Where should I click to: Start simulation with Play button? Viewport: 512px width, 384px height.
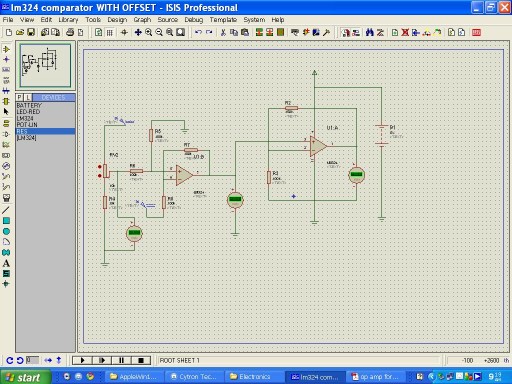82,360
